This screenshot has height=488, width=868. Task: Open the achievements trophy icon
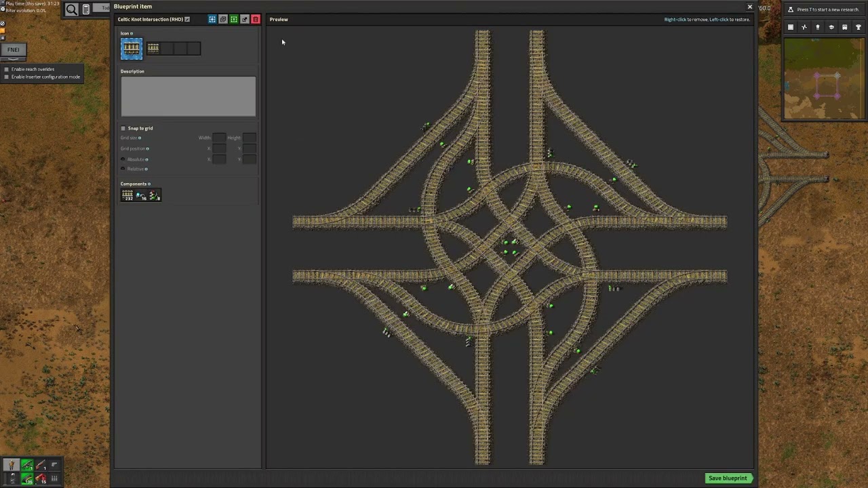(859, 27)
